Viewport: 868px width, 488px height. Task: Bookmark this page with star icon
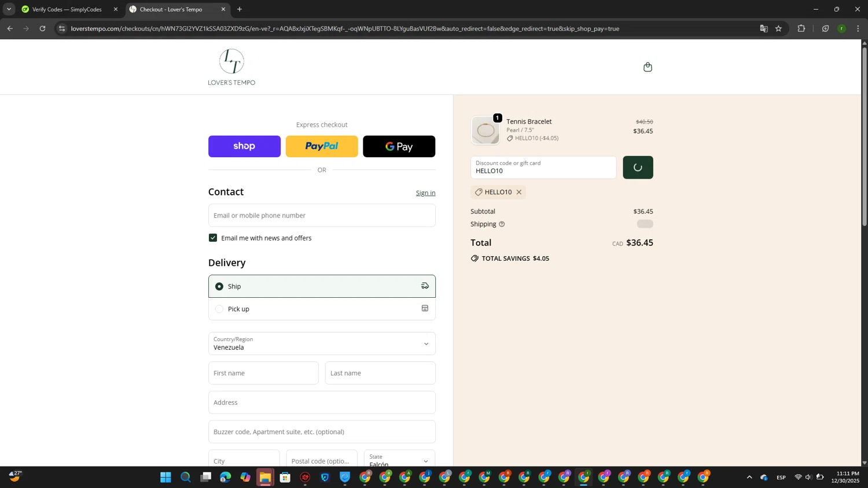(x=778, y=28)
